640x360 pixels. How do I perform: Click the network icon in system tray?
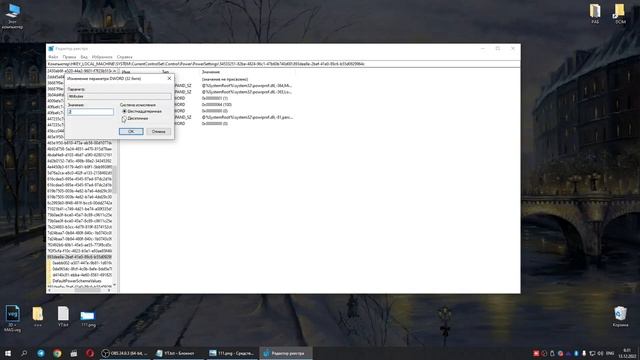592,353
